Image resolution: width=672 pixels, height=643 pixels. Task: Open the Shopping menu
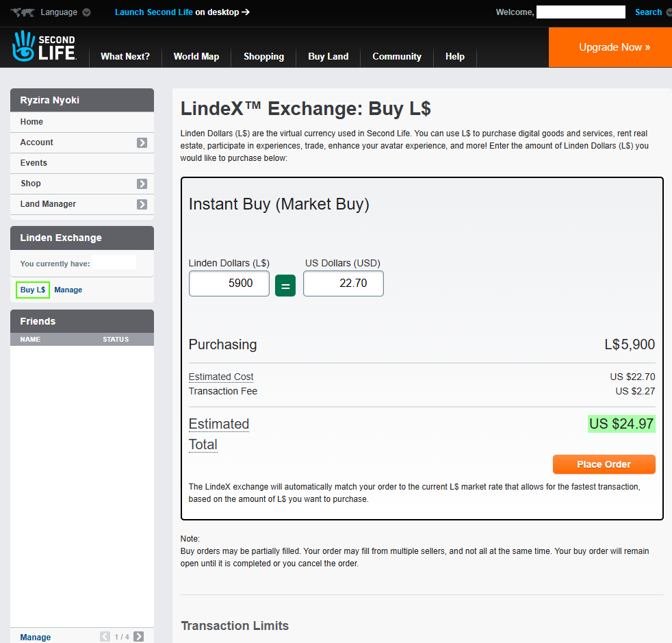[263, 57]
